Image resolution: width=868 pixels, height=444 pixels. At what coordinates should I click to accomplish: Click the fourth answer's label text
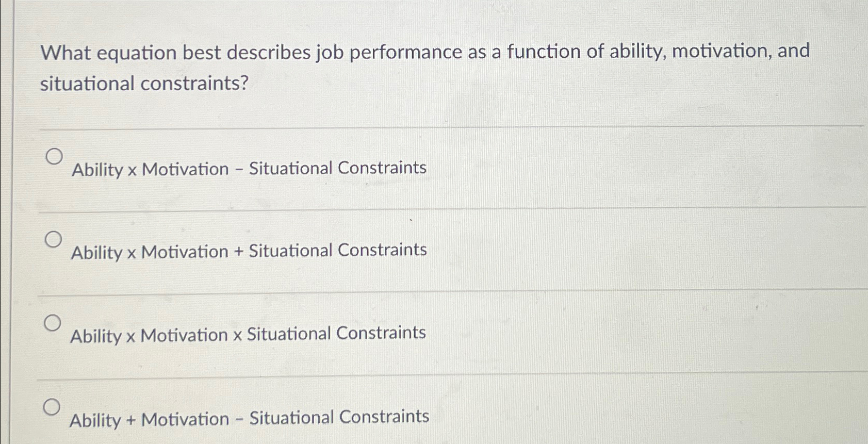pyautogui.click(x=249, y=419)
